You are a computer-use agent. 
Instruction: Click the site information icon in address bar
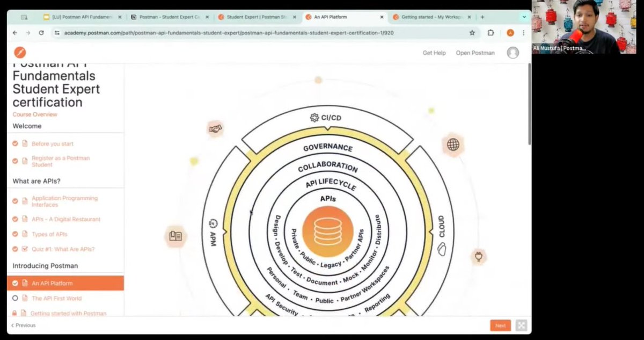[x=57, y=33]
